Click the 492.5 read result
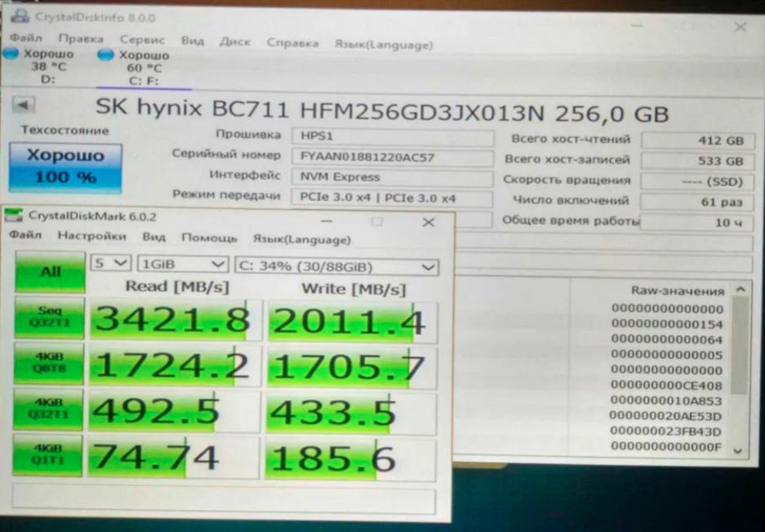The width and height of the screenshot is (765, 532). (x=174, y=411)
